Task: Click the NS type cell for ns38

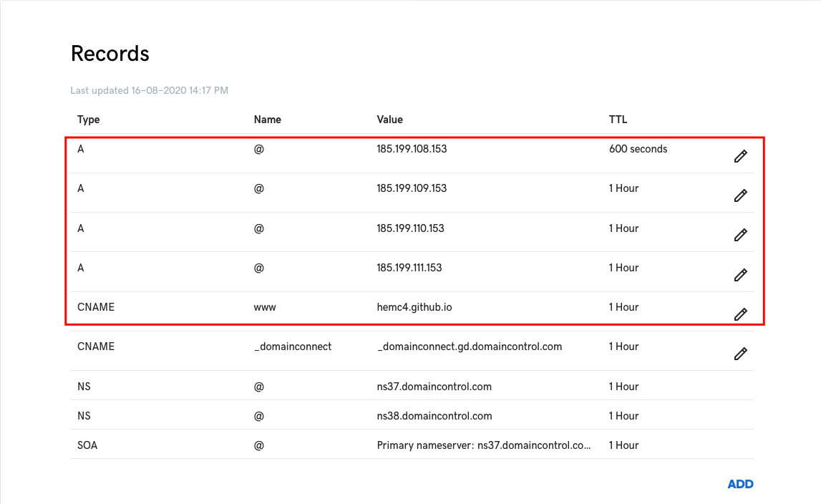Action: (84, 416)
